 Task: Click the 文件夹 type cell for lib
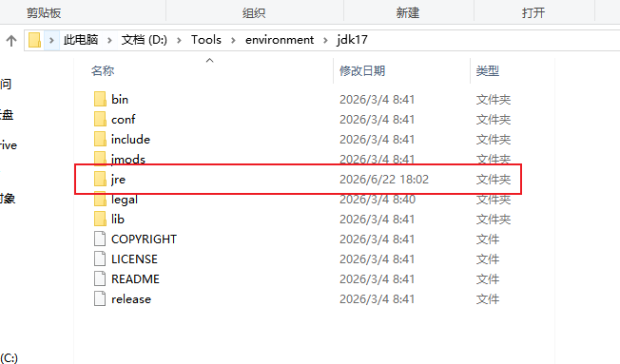pos(494,220)
